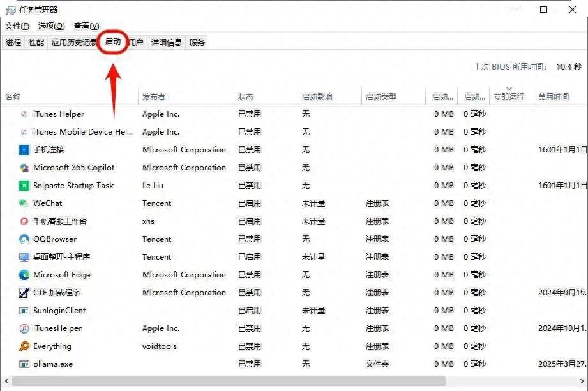The width and height of the screenshot is (588, 391).
Task: Select the WeChat startup entry name
Action: pos(48,203)
